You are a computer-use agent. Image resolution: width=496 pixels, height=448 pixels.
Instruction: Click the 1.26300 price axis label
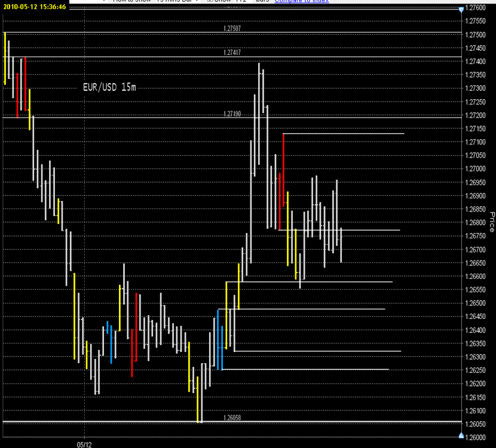click(x=476, y=357)
